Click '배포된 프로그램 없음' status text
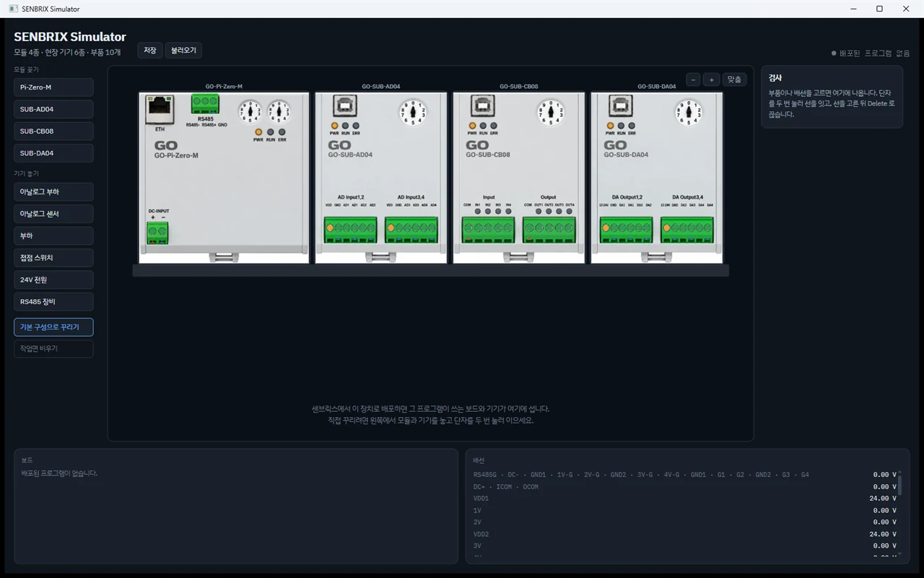Screen dimensions: 924x578 pos(874,53)
